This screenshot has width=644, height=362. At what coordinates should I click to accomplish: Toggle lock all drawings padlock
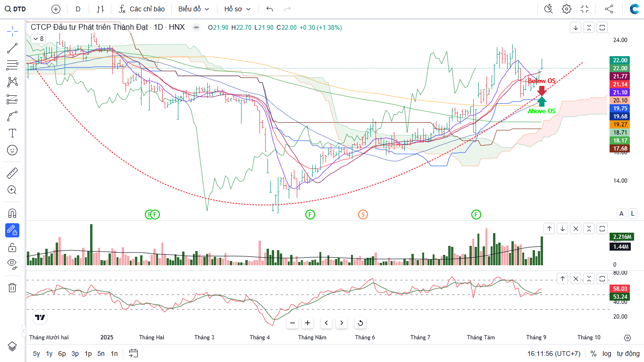point(13,247)
